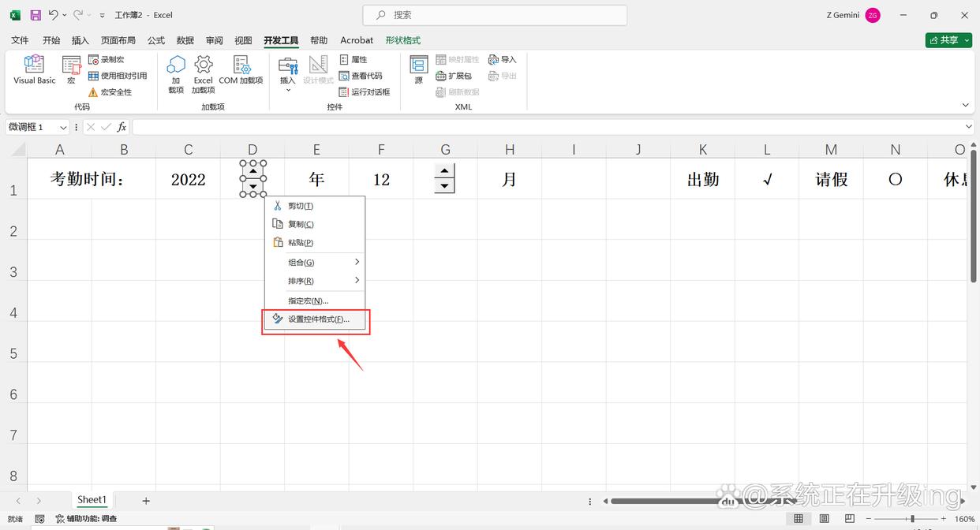Choose Copy (复制) from context menu
980x530 pixels.
pyautogui.click(x=315, y=224)
